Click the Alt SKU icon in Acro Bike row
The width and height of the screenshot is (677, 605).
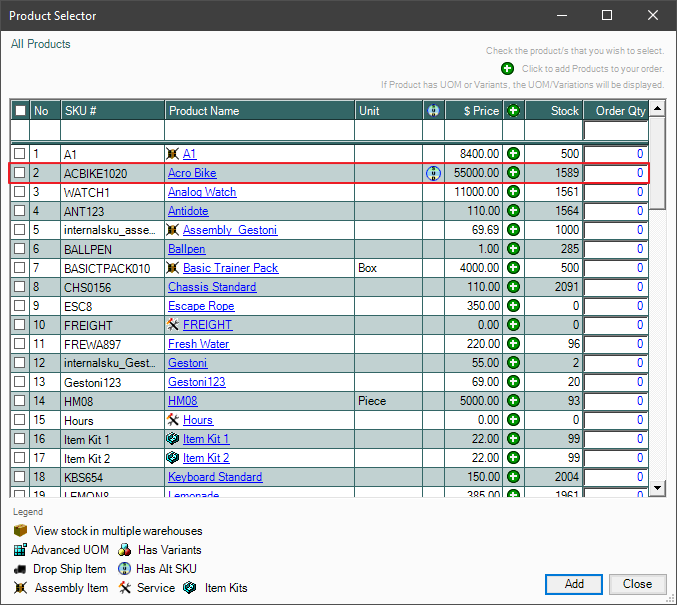click(433, 173)
